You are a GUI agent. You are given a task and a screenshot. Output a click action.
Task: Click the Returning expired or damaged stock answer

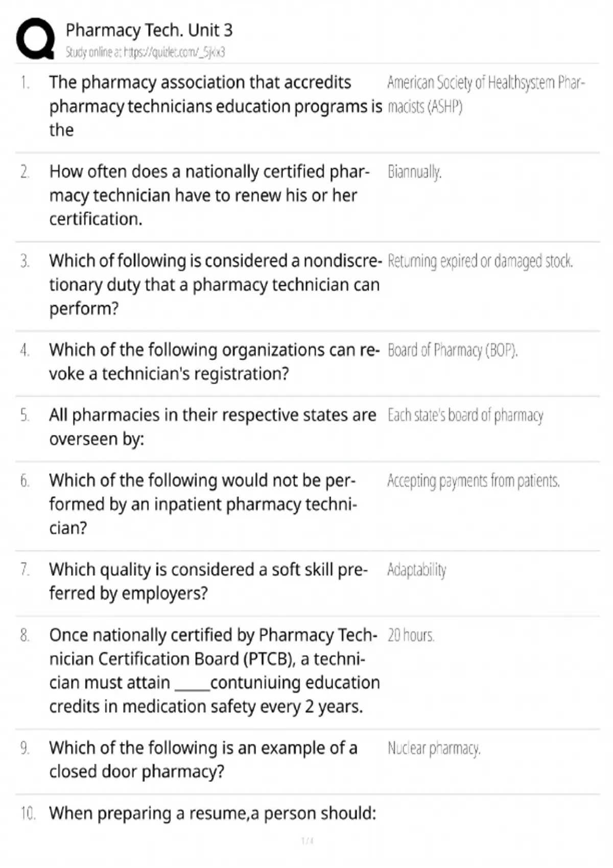[480, 261]
